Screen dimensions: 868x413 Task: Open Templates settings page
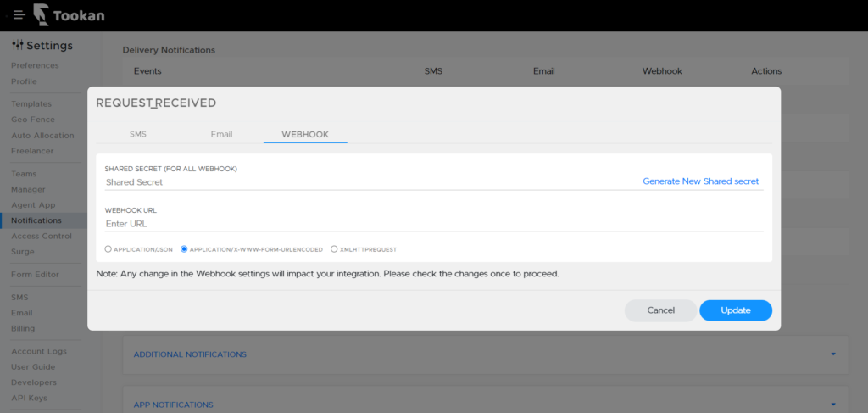coord(31,104)
